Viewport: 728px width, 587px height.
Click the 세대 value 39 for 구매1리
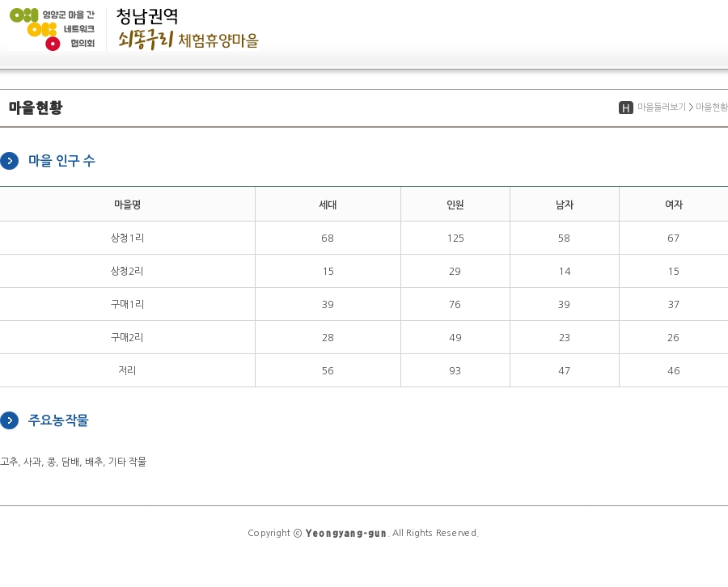point(328,304)
